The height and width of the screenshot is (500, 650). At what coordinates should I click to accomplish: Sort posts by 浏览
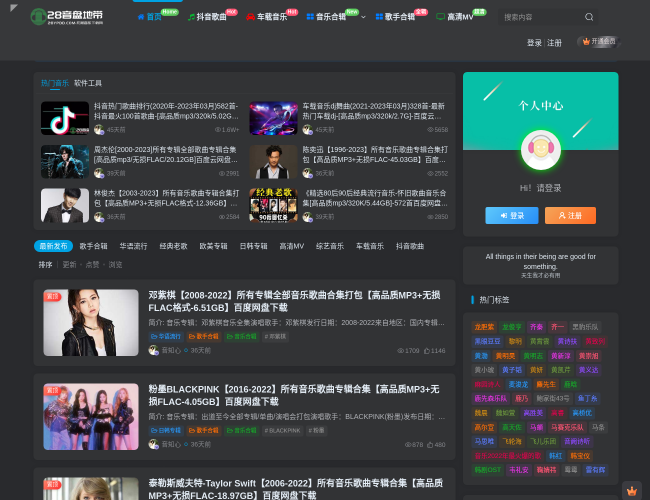point(115,265)
